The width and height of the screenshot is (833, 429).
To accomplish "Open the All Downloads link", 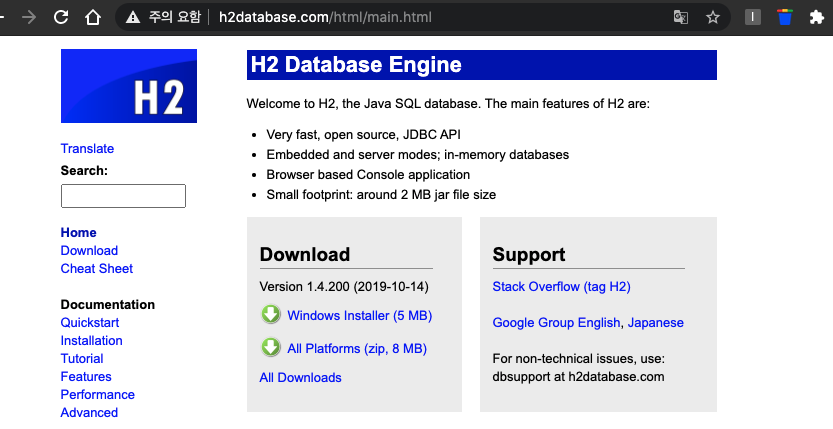I will [x=301, y=377].
